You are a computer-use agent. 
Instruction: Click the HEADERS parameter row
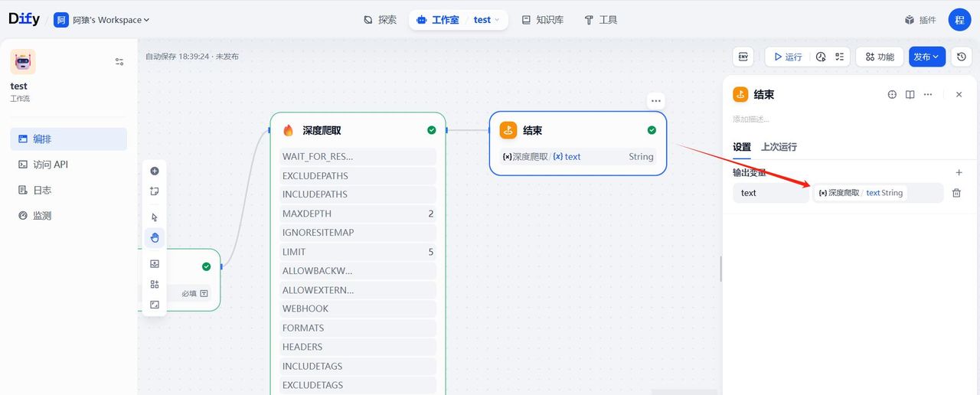358,347
